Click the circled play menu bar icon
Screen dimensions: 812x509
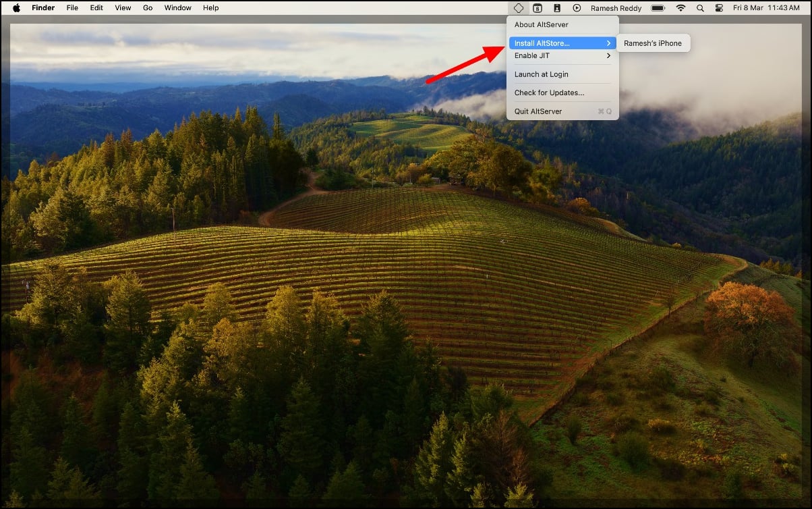click(x=577, y=7)
